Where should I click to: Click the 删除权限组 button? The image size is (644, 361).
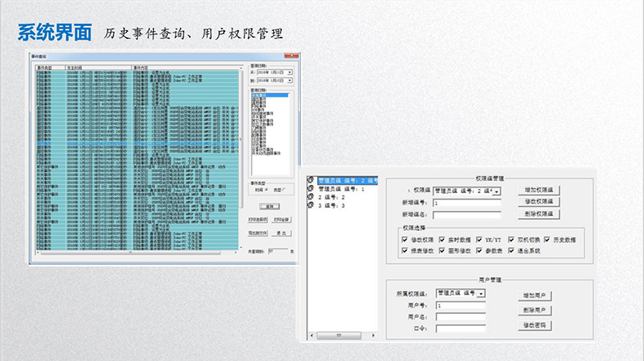point(539,214)
